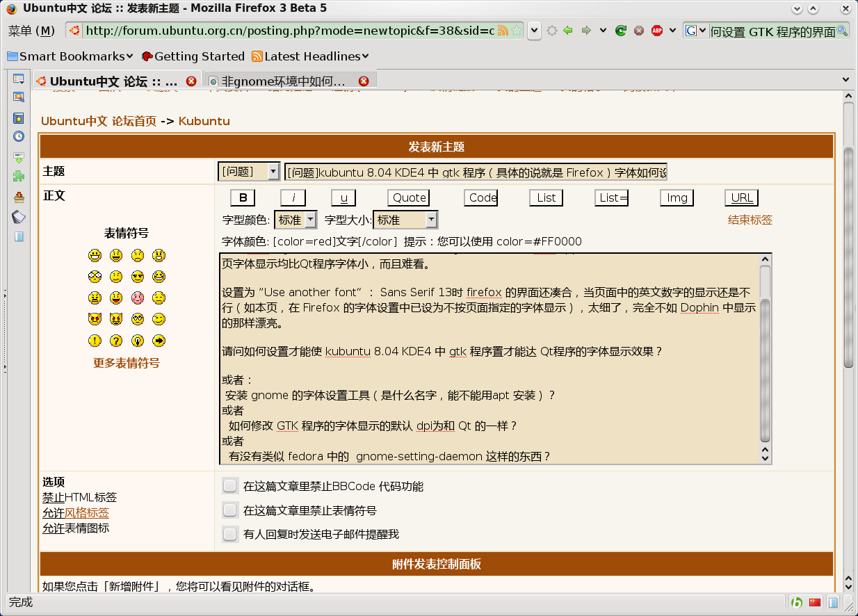Click the page-with-wand icon in the left strip
Image resolution: width=858 pixels, height=616 pixels.
[19, 97]
